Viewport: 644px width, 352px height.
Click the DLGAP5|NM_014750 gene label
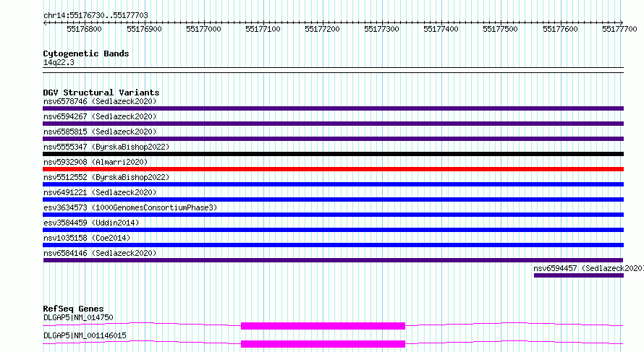tap(78, 317)
